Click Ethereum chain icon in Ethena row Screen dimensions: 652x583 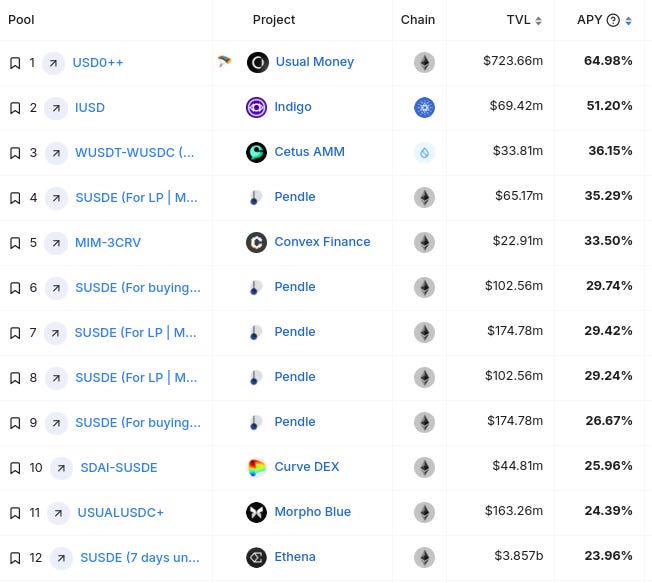pyautogui.click(x=424, y=558)
